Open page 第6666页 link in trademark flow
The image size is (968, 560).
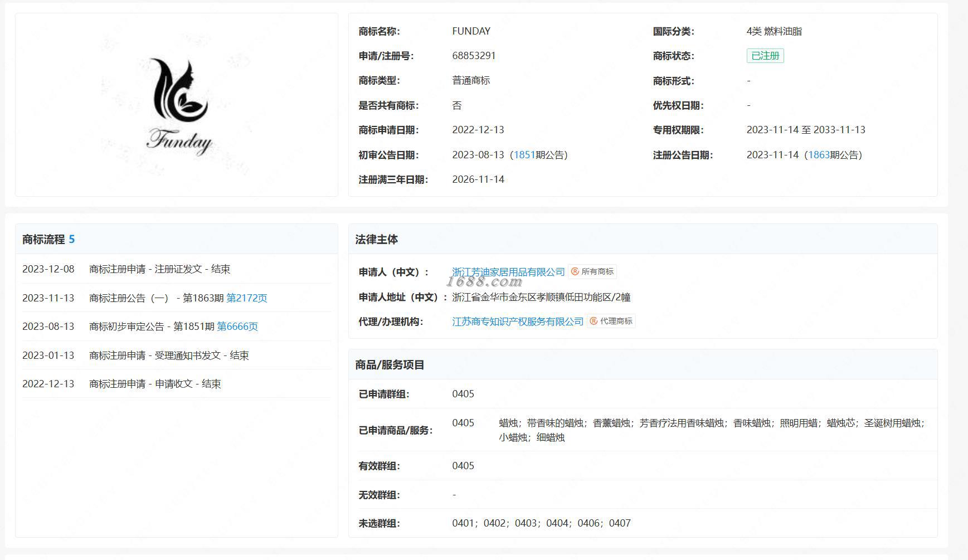coord(237,327)
